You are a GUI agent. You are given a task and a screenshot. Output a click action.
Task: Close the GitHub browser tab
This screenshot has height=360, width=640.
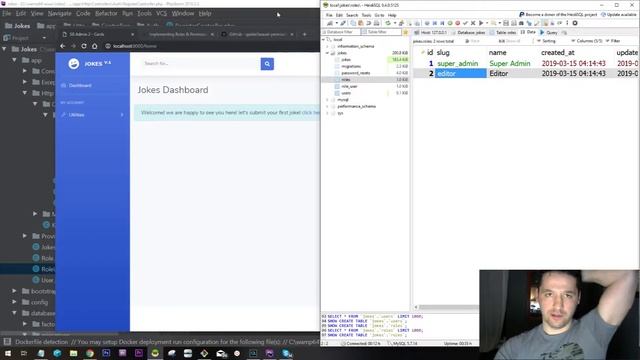(292, 34)
